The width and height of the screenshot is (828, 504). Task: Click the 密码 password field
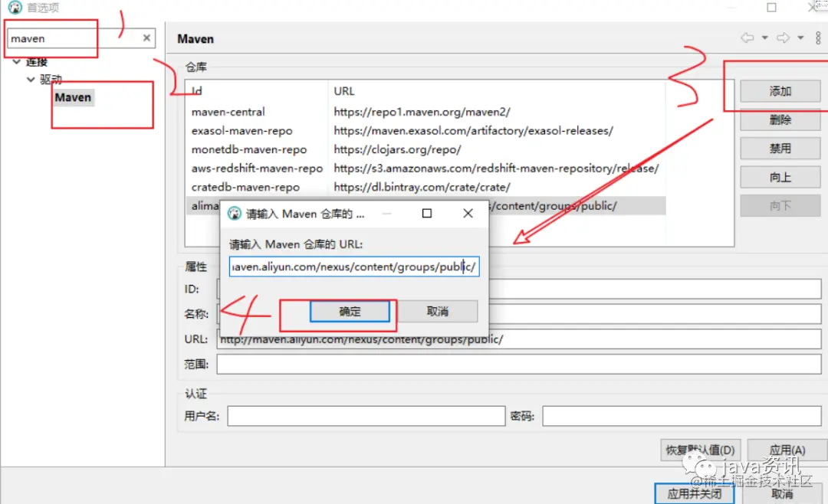(682, 416)
